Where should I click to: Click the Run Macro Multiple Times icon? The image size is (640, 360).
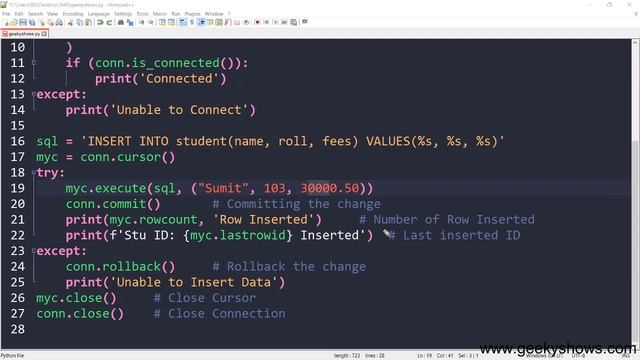[x=284, y=22]
